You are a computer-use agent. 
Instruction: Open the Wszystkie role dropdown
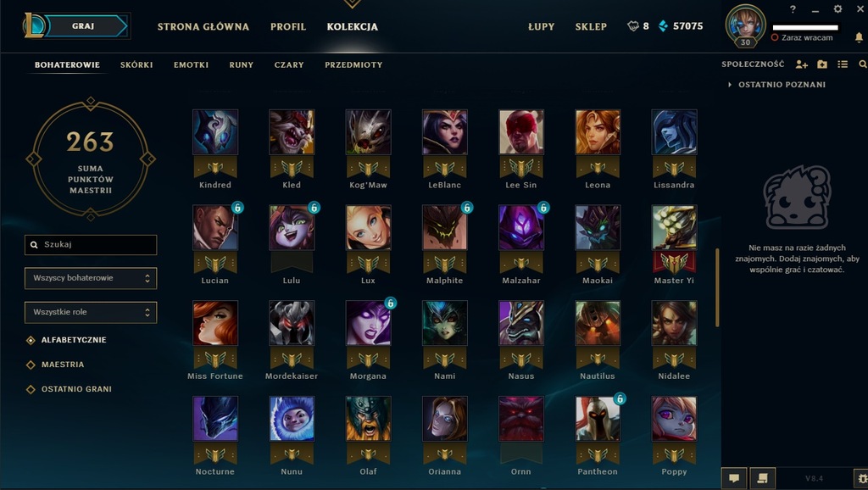click(91, 312)
